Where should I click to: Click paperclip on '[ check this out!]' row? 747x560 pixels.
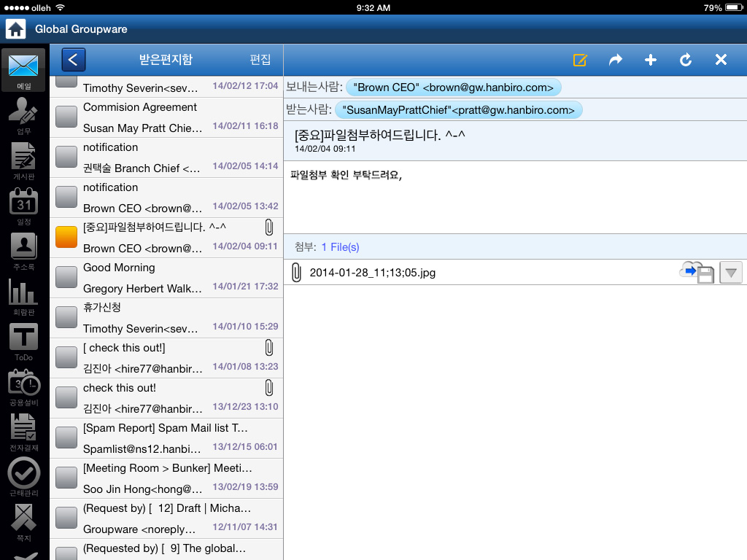pos(269,348)
